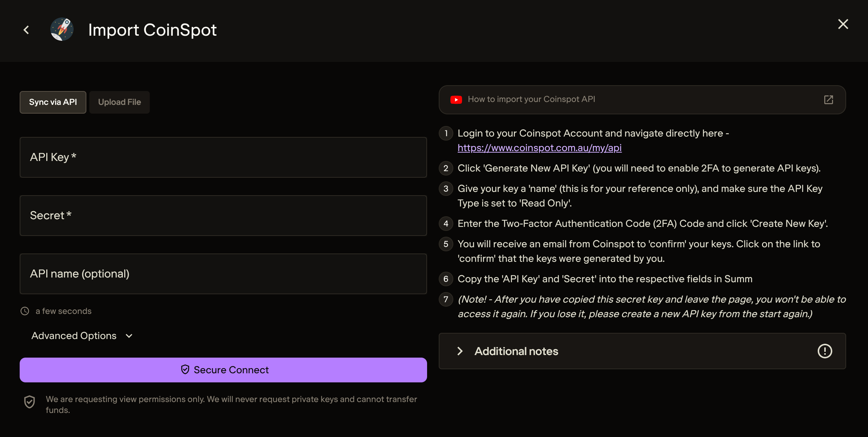868x437 pixels.
Task: Click the Secure Connect button
Action: [x=223, y=370]
